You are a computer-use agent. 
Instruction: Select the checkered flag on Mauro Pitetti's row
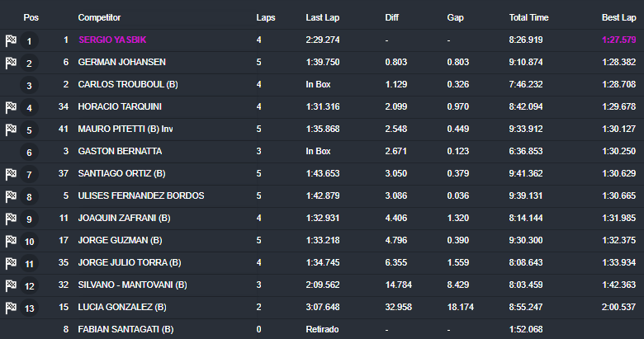coord(11,129)
